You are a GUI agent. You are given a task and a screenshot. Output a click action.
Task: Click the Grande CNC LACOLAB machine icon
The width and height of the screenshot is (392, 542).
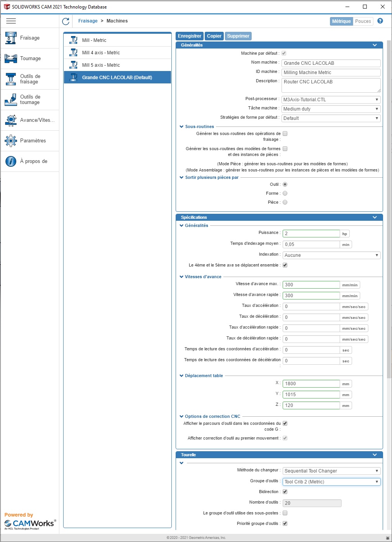coord(74,77)
